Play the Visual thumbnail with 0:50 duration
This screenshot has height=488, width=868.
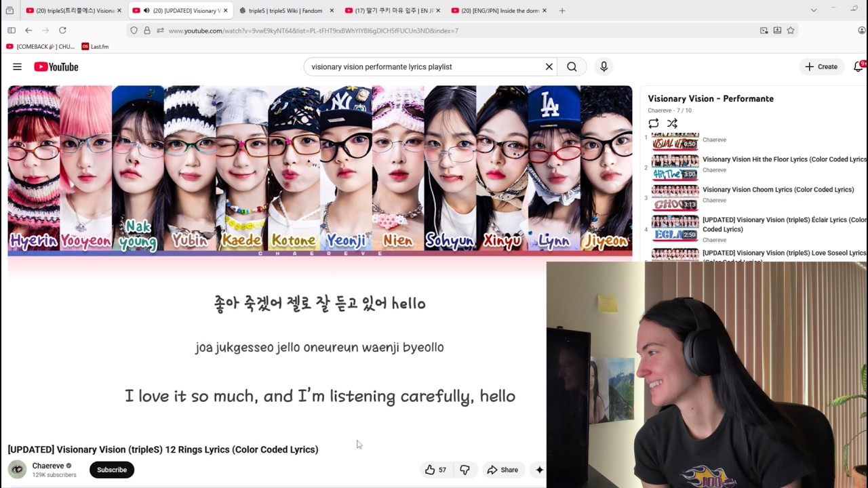675,140
